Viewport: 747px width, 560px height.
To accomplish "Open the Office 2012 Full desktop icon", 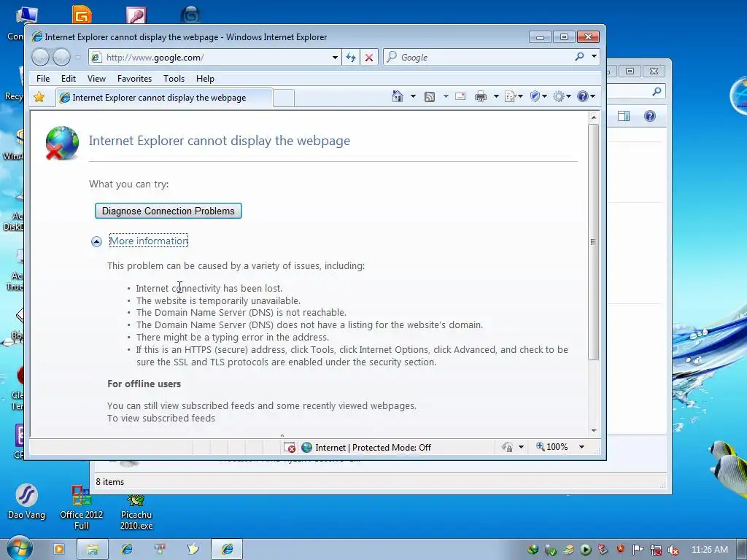I will 81,507.
